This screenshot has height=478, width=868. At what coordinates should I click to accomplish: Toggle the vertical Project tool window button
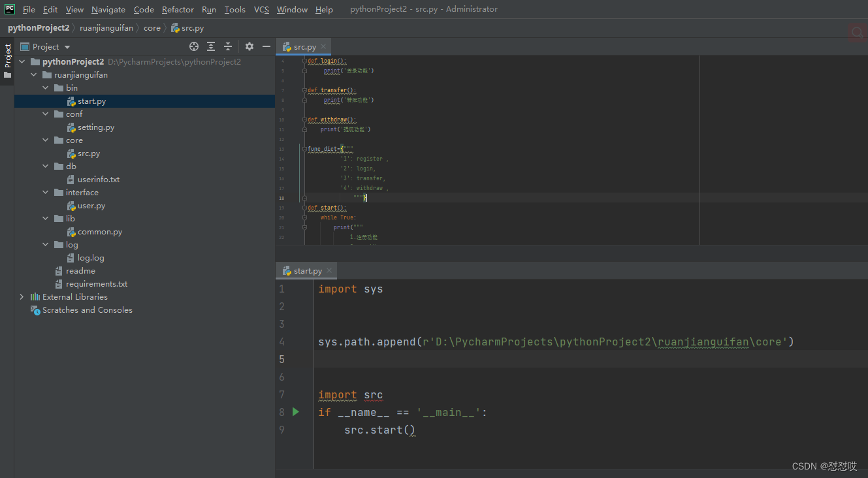pos(7,60)
